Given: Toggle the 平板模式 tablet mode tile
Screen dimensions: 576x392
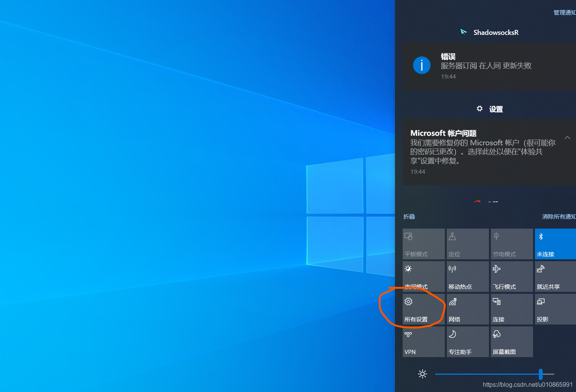Looking at the screenshot, I should click(424, 244).
